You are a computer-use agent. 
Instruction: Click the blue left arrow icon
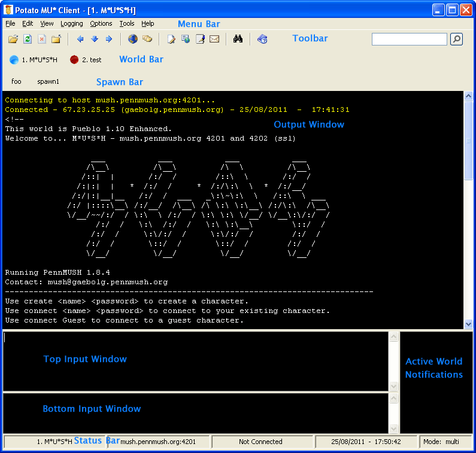click(80, 39)
